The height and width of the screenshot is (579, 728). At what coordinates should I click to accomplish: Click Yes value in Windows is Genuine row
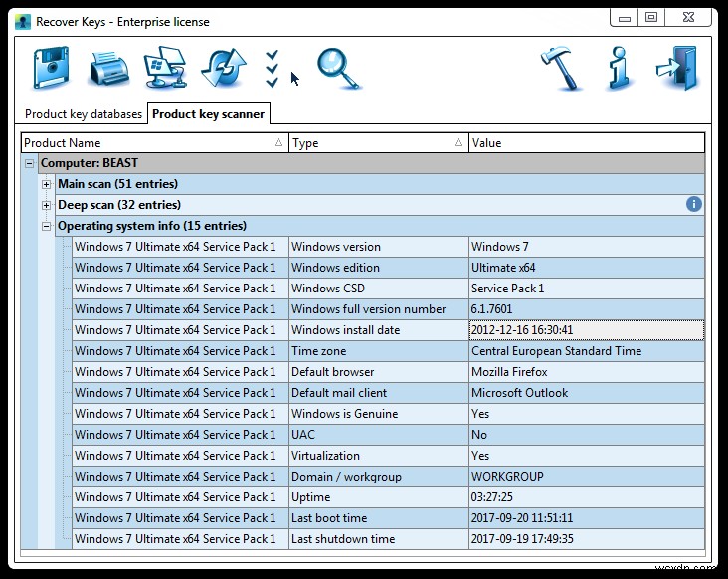[587, 414]
